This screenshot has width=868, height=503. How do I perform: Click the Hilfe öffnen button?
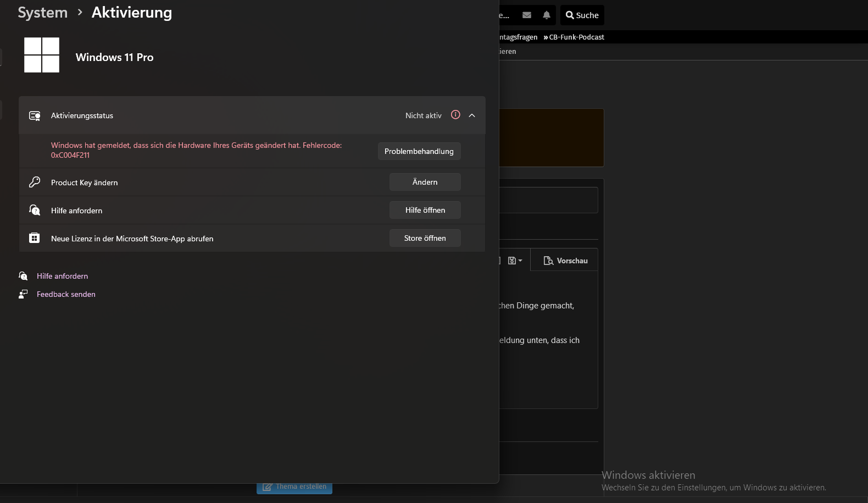[425, 210]
